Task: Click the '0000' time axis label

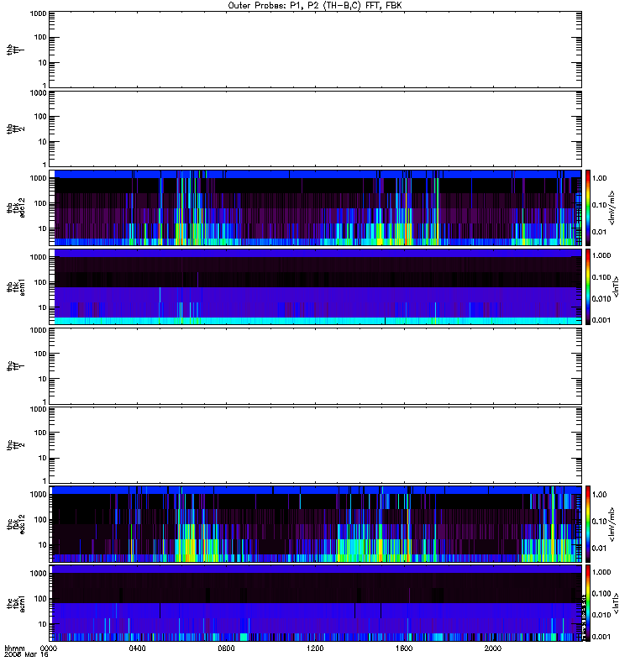Action: point(49,648)
